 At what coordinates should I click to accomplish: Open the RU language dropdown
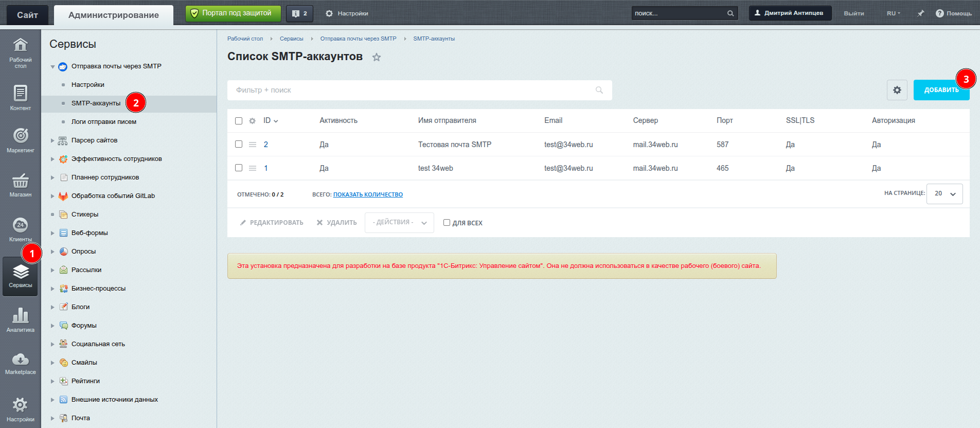[894, 13]
